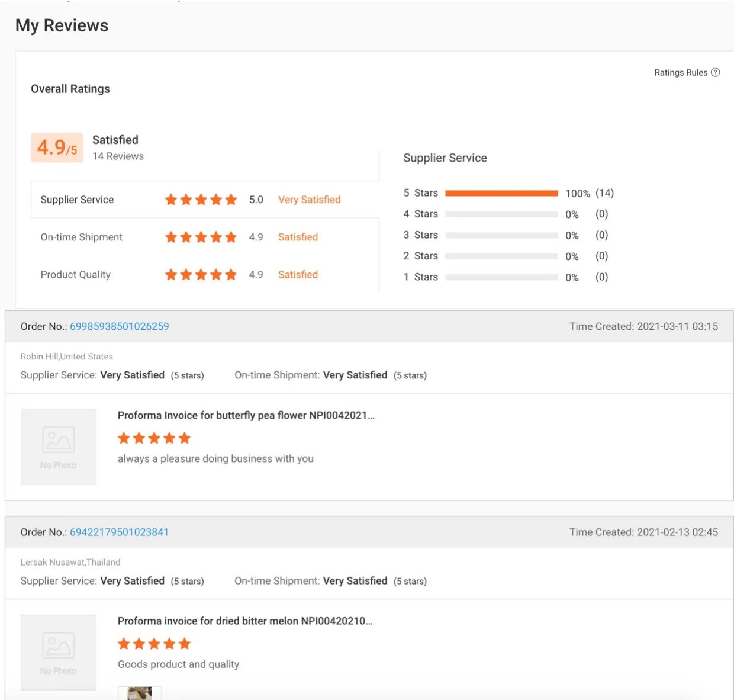This screenshot has width=734, height=700.
Task: Click the 100% (14) five-star count
Action: click(590, 193)
